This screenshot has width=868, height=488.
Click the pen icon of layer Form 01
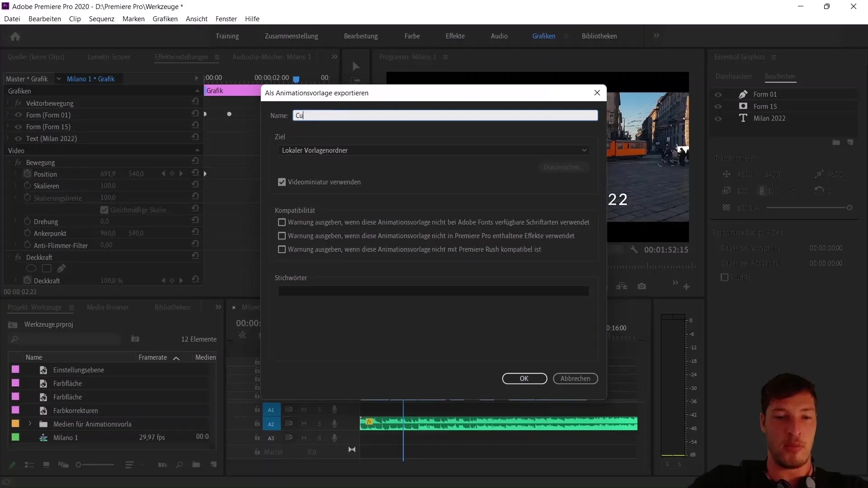coord(743,94)
